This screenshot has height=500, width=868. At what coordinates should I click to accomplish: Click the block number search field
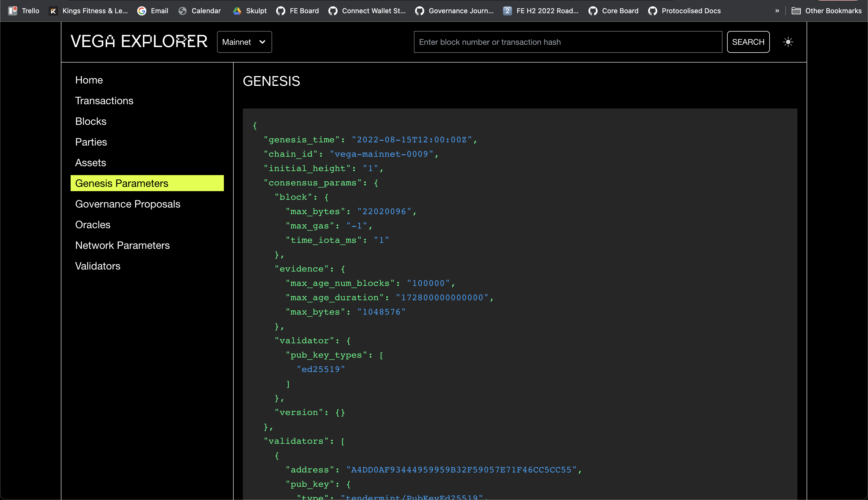tap(567, 42)
